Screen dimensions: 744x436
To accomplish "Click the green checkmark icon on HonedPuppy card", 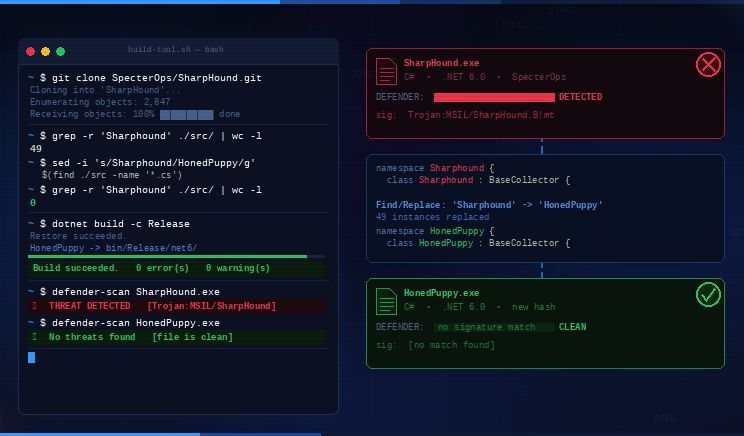I will 708,295.
